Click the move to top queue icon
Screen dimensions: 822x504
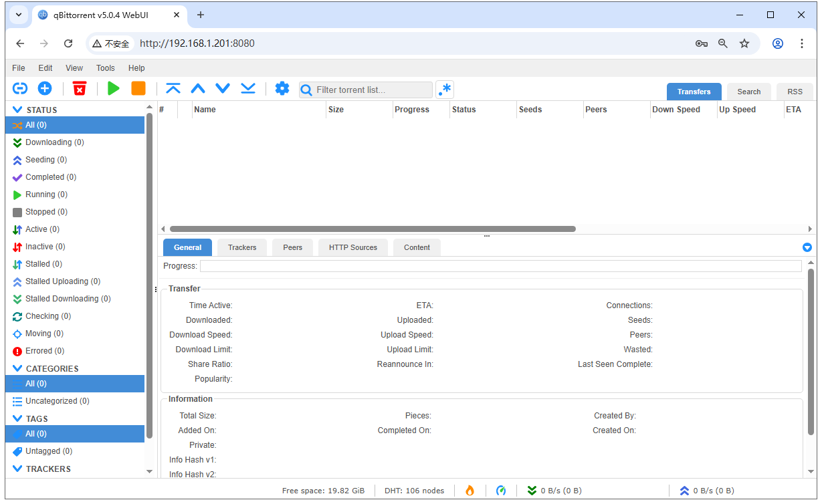pos(173,88)
